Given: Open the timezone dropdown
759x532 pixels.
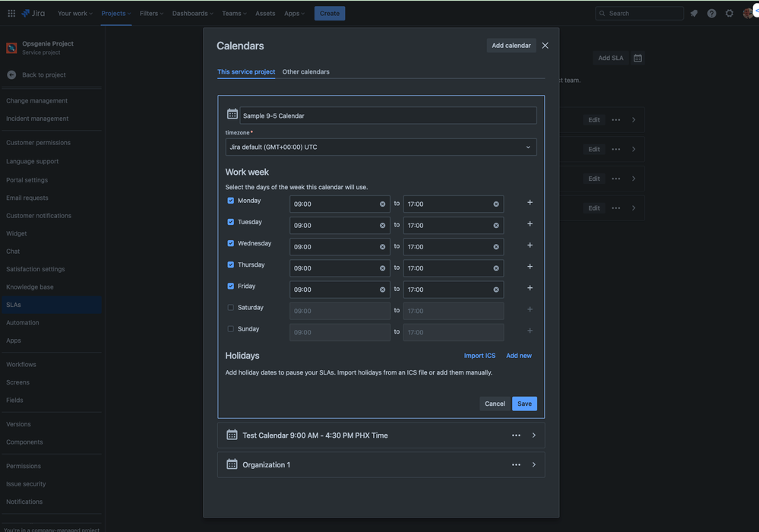Looking at the screenshot, I should point(381,147).
